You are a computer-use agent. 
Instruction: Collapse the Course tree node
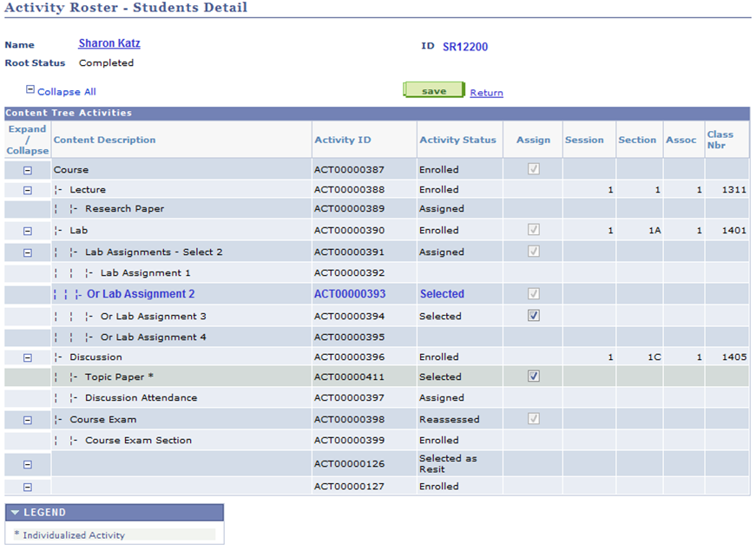(27, 169)
